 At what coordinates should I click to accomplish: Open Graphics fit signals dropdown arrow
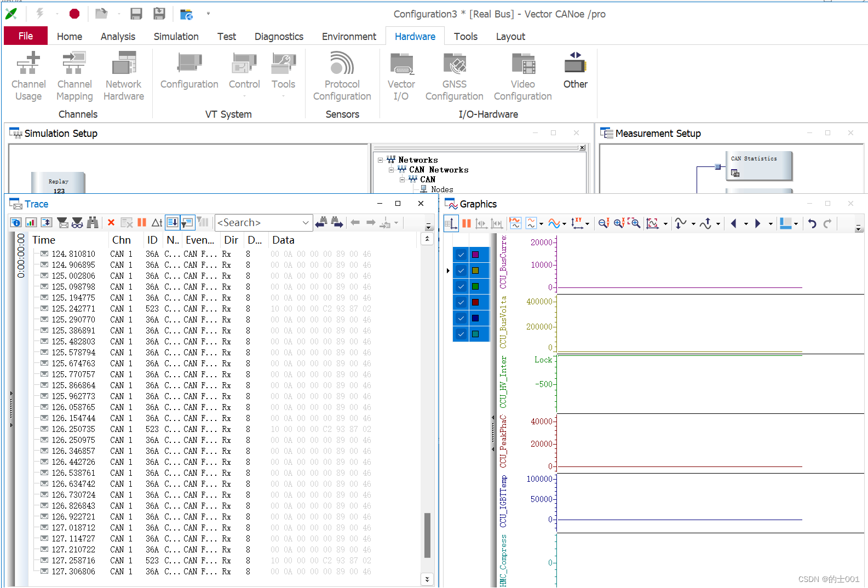coord(665,223)
